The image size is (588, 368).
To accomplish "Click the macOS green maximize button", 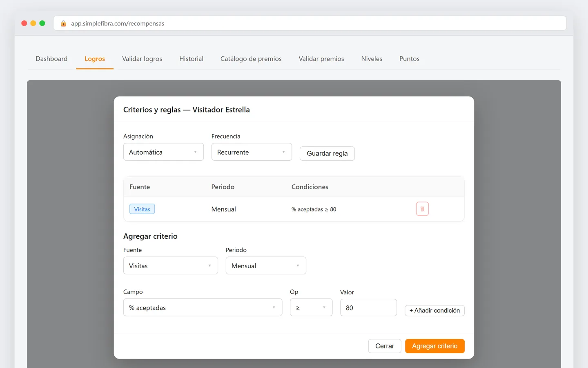I will pos(42,23).
